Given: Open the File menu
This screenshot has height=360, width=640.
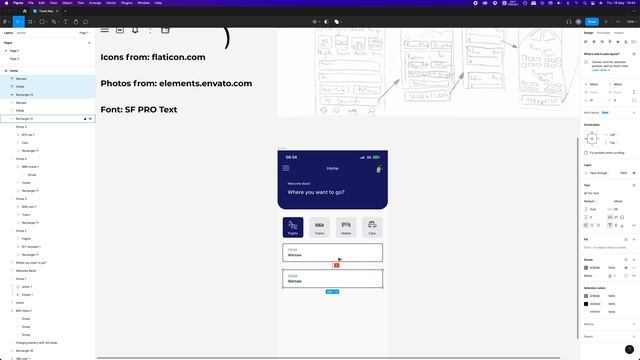Looking at the screenshot, I should (x=31, y=3).
